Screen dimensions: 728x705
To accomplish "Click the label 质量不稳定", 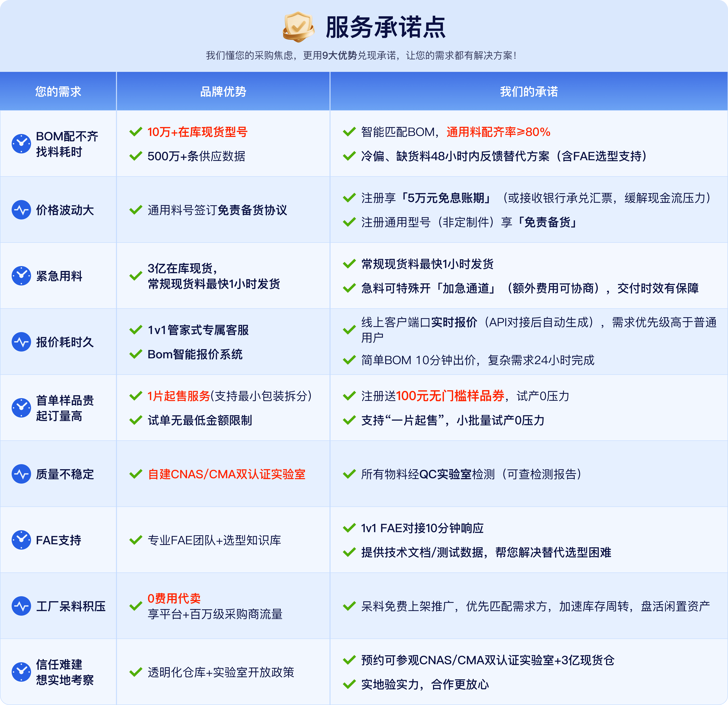I will click(65, 474).
